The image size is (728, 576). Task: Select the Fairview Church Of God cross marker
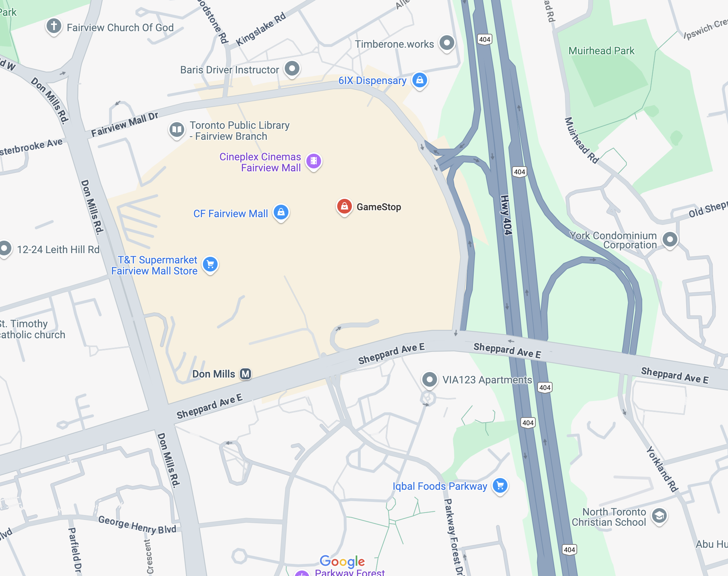(54, 26)
